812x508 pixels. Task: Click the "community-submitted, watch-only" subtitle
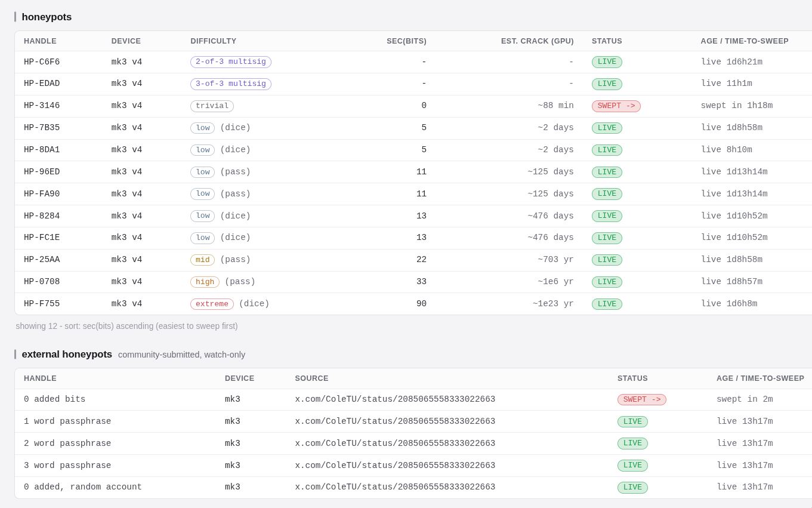(x=181, y=355)
